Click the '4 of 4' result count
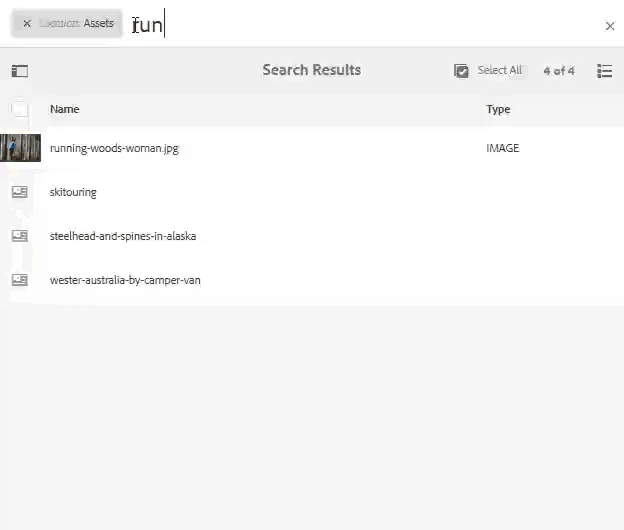This screenshot has height=530, width=624. (559, 71)
